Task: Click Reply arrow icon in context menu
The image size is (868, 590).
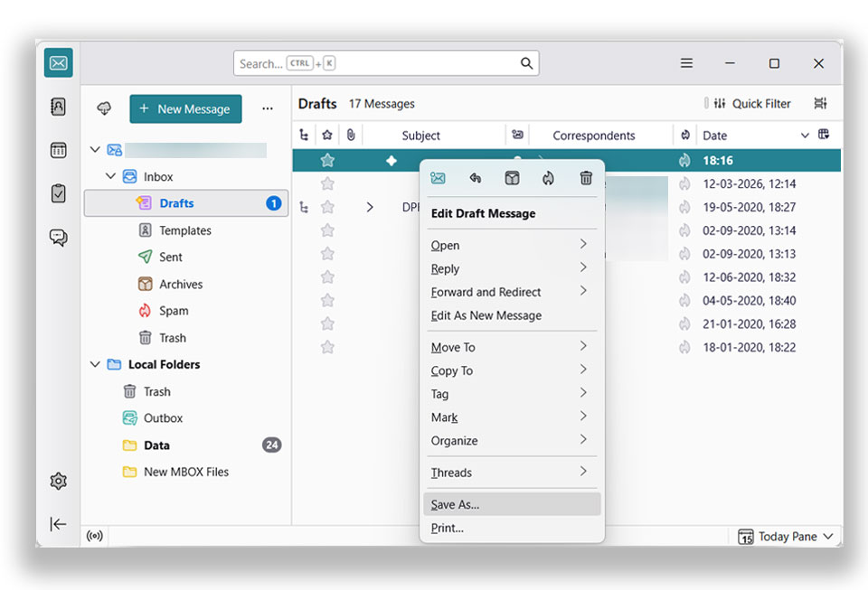Action: tap(475, 178)
